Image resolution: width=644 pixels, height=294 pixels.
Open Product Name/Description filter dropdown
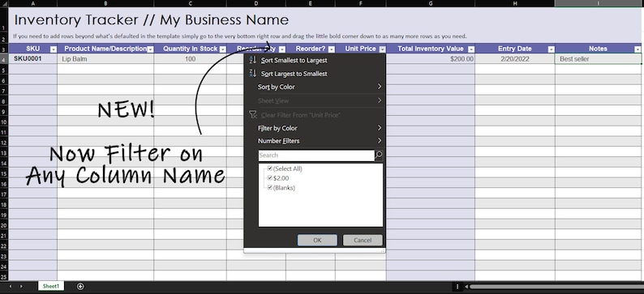150,49
